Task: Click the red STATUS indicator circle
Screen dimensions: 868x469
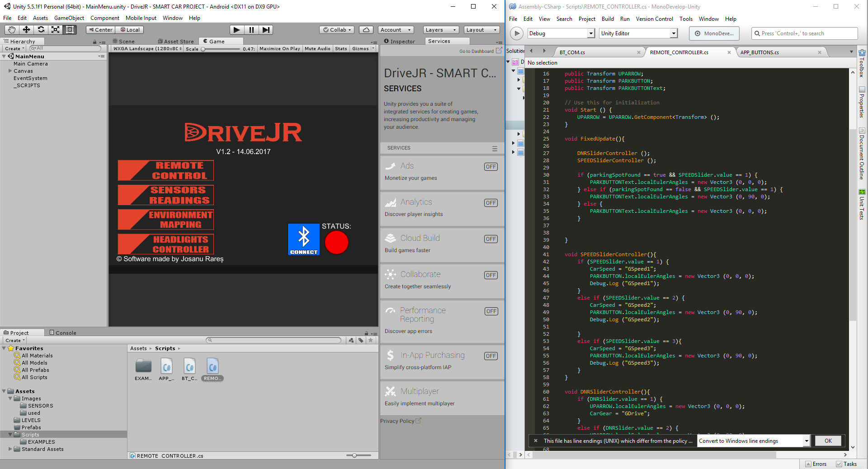Action: 337,243
